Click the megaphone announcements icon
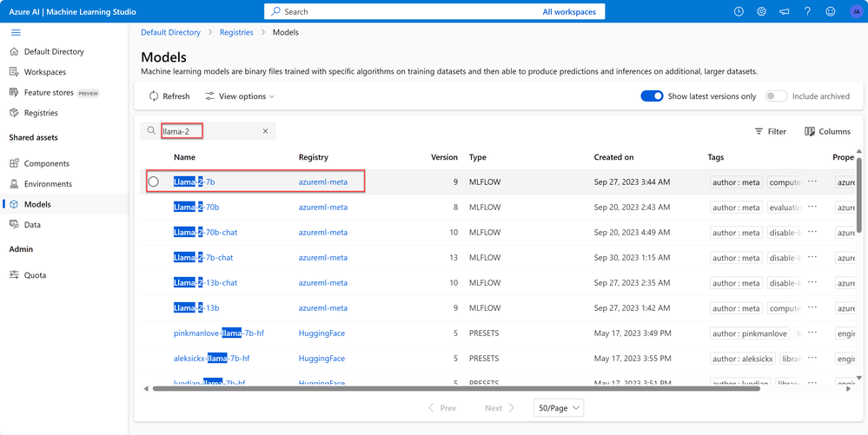This screenshot has width=868, height=435. [785, 11]
